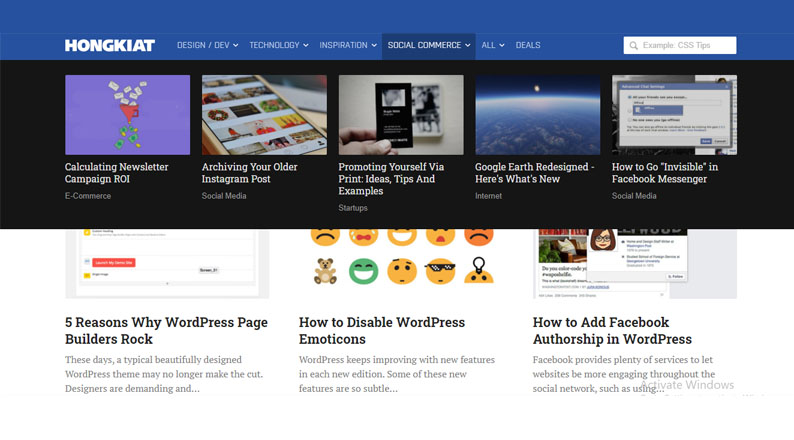Open 'How to Add Facebook Authorship in WordPress'
The height and width of the screenshot is (440, 794).
pos(612,331)
